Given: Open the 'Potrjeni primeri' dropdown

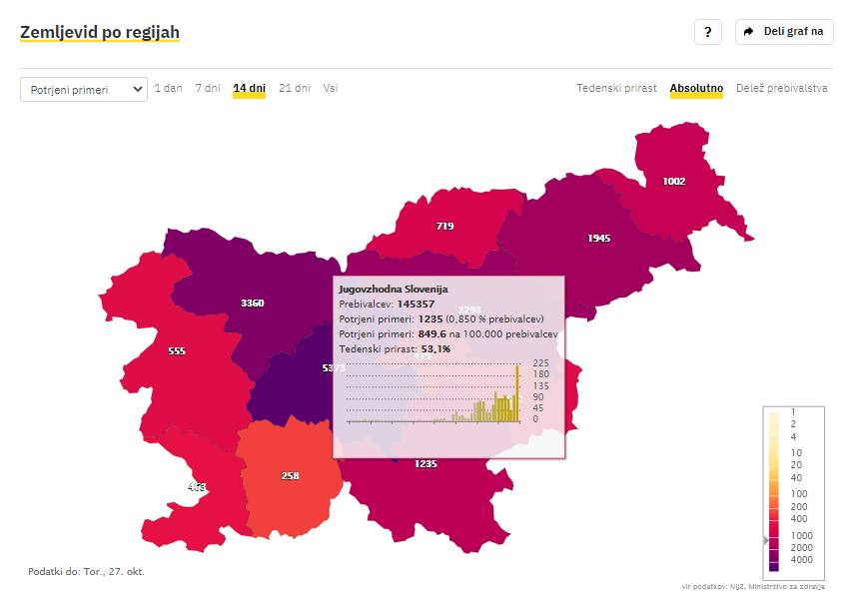Looking at the screenshot, I should tap(84, 90).
